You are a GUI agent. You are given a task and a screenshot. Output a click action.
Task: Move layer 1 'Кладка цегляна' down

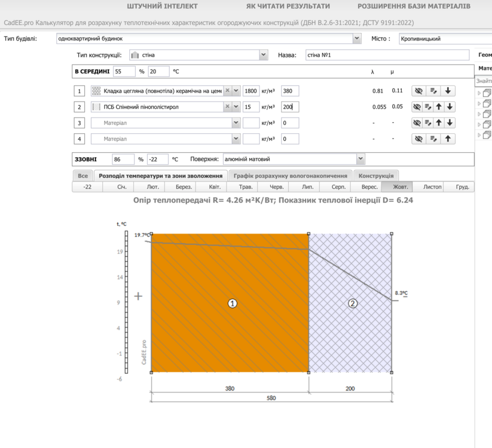pos(448,91)
